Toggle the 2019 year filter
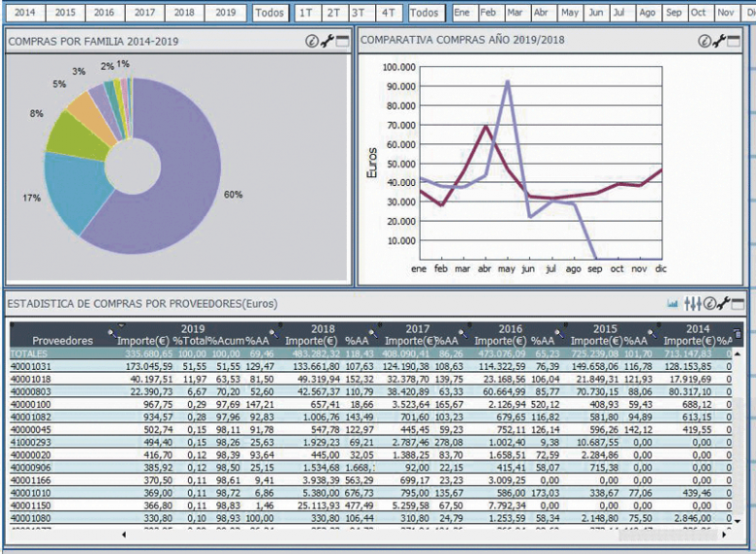The image size is (756, 554). (x=225, y=13)
